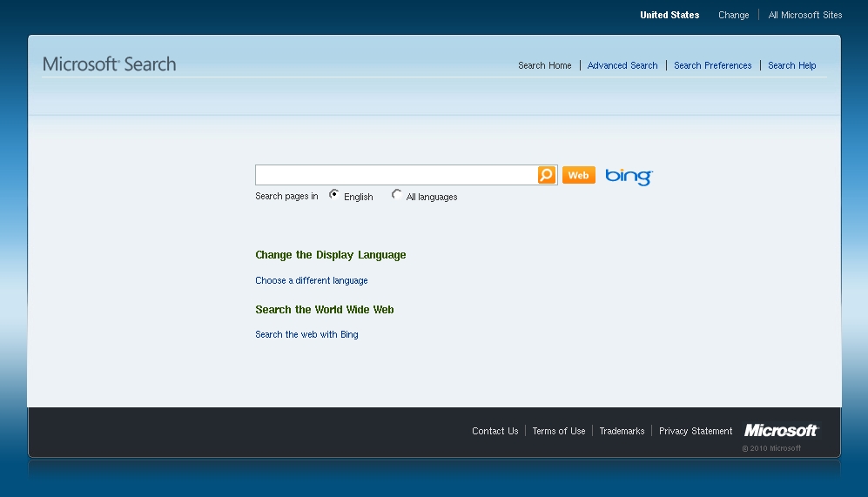Viewport: 868px width, 497px height.
Task: Open the Trademarks footer link
Action: point(622,431)
